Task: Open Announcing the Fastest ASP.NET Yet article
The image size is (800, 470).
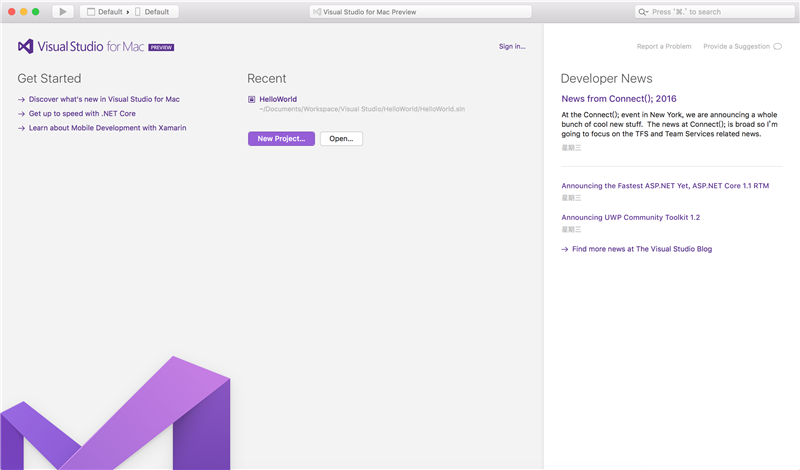Action: coord(665,186)
